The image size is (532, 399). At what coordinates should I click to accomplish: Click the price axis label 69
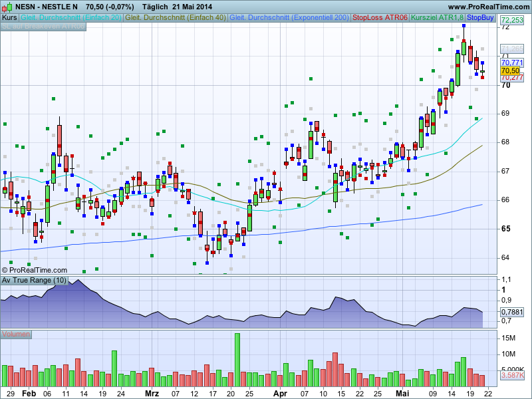[505, 113]
